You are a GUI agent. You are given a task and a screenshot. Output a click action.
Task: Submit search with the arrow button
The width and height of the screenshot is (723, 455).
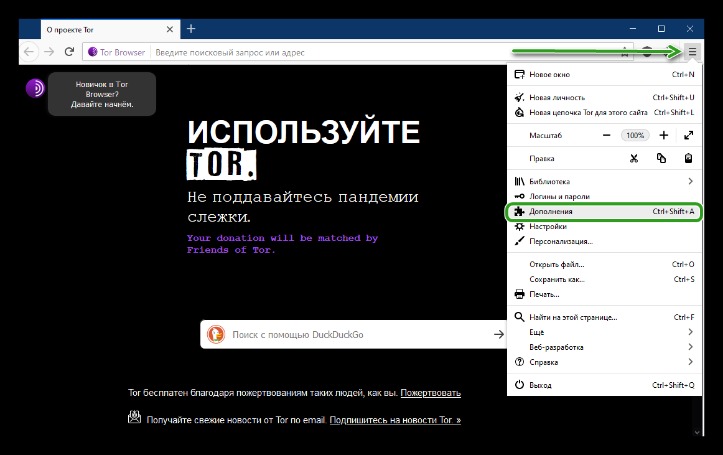(498, 334)
